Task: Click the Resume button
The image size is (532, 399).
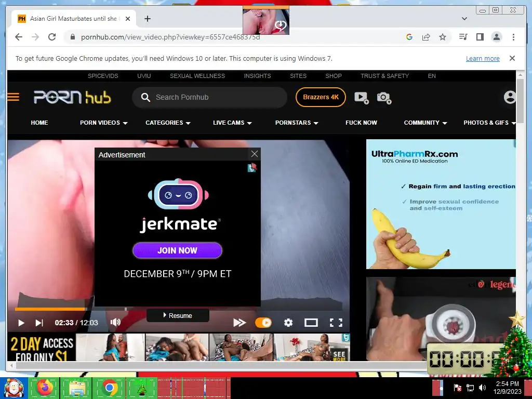Action: click(x=178, y=315)
